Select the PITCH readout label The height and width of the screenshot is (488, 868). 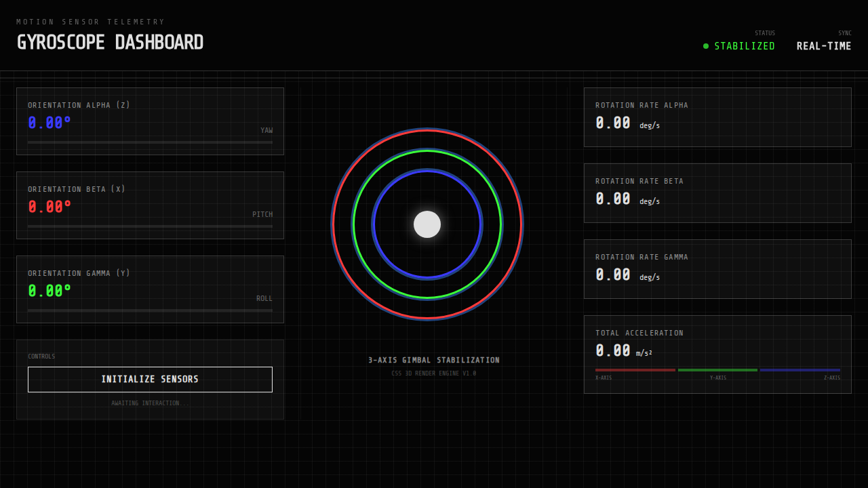(263, 213)
